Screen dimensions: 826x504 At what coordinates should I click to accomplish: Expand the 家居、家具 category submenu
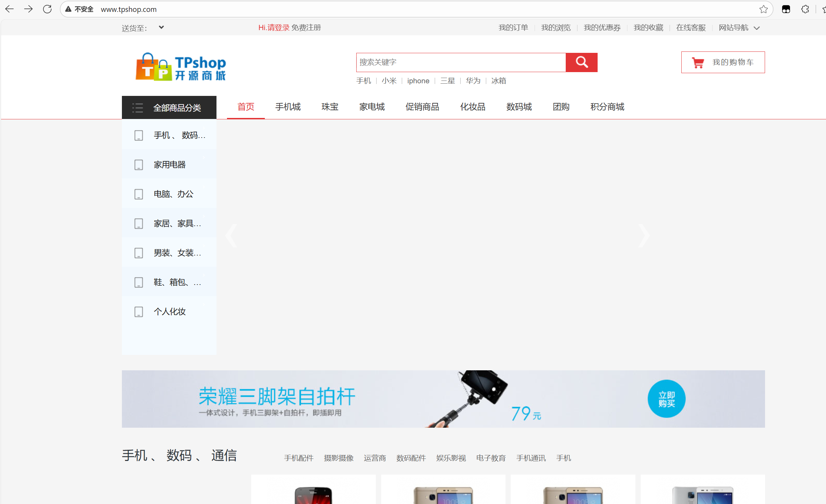(177, 223)
